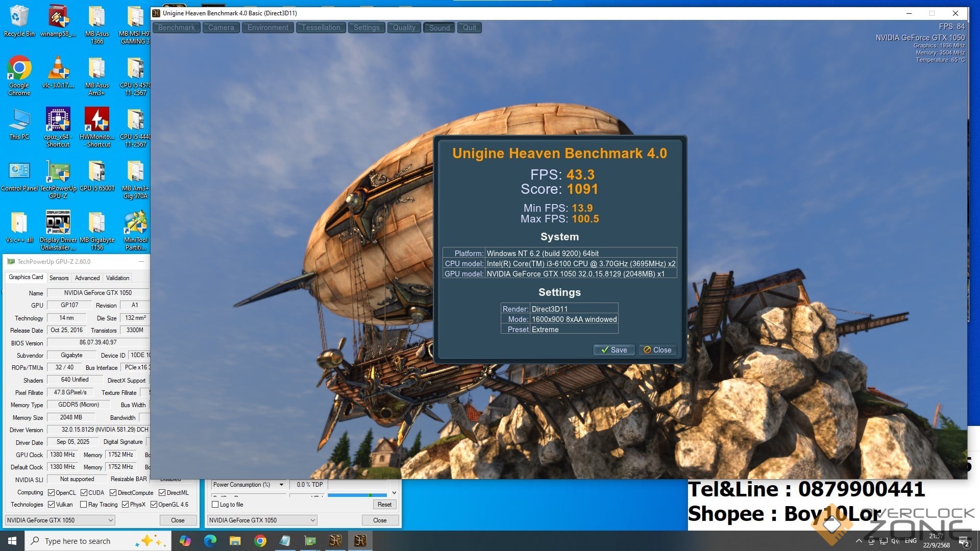This screenshot has height=551, width=980.
Task: Open Tessellation menu in Heaven Benchmark
Action: pos(321,28)
